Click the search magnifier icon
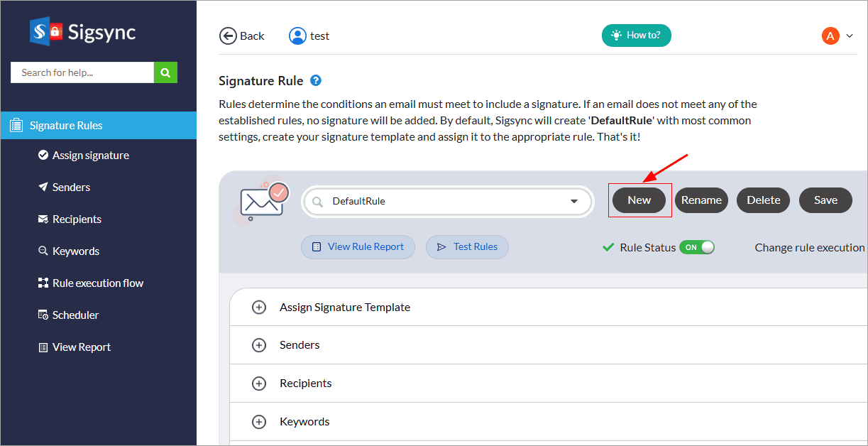Image resolution: width=868 pixels, height=446 pixels. click(165, 72)
